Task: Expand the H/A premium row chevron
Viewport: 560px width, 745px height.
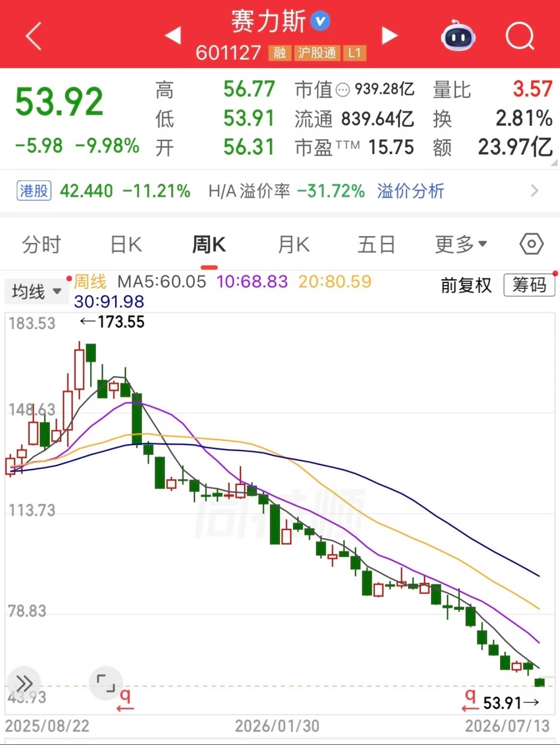Action: click(x=535, y=191)
